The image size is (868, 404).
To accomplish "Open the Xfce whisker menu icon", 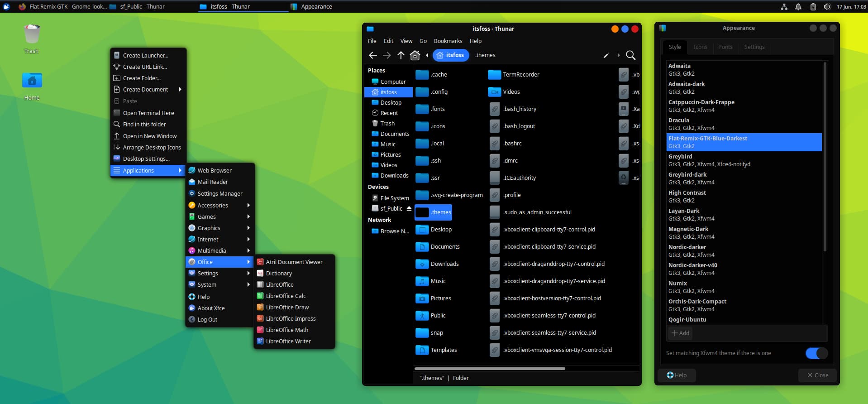I will (6, 7).
